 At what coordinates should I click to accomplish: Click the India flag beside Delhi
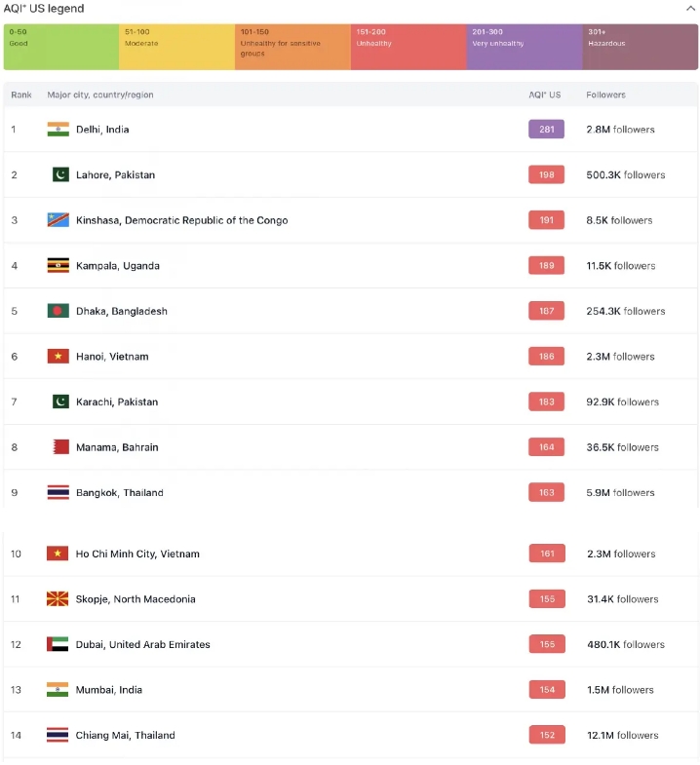[58, 130]
